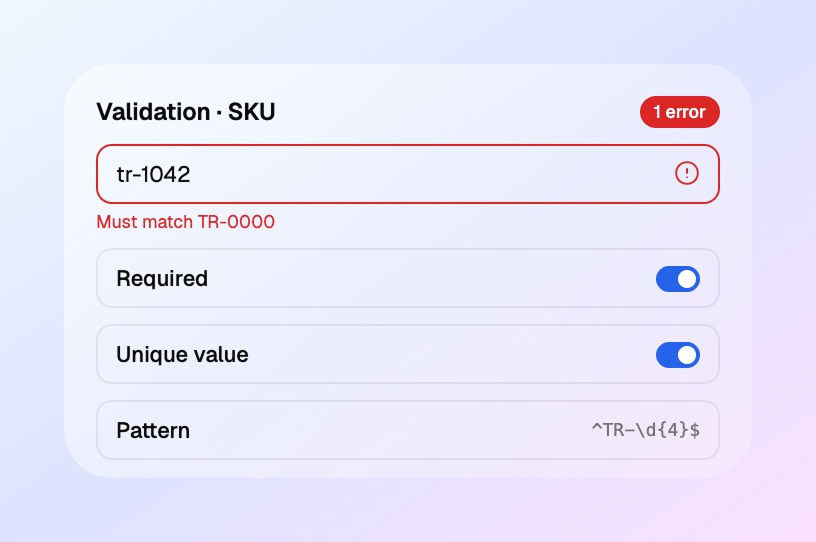
Task: Select the Required setting row
Action: point(408,279)
